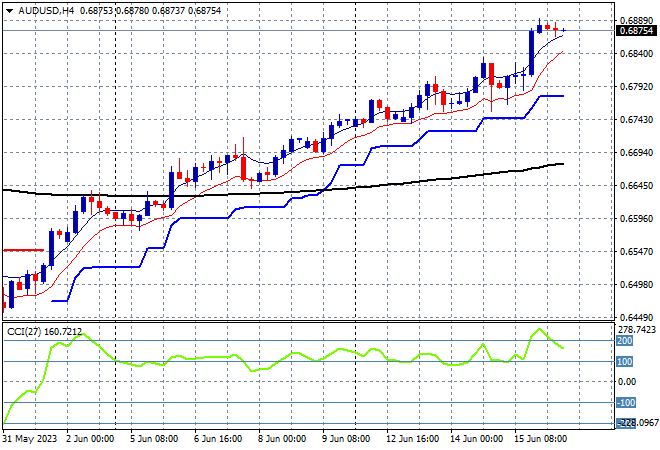The width and height of the screenshot is (660, 450).
Task: Click the 5 Jun 08:00 time label
Action: click(x=154, y=439)
